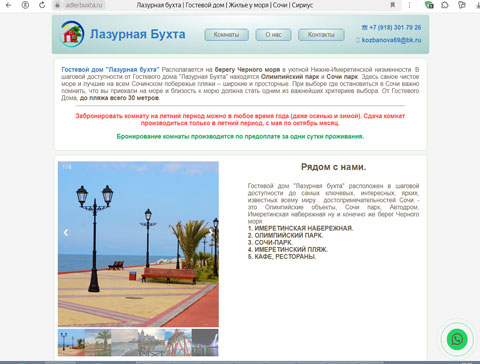The image size is (480, 364).
Task: Open the Контакты menu button
Action: [x=321, y=35]
